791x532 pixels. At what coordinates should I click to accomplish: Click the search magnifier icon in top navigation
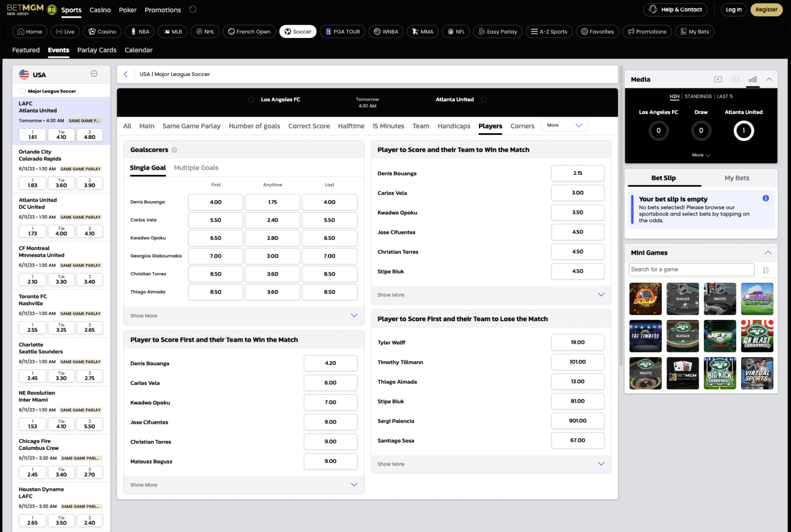193,9
